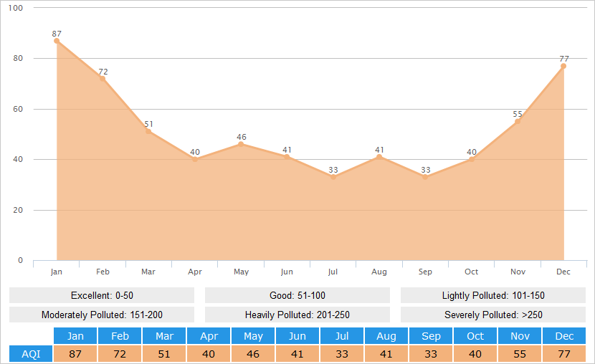Click the Sep label on the chart x-axis

[425, 272]
